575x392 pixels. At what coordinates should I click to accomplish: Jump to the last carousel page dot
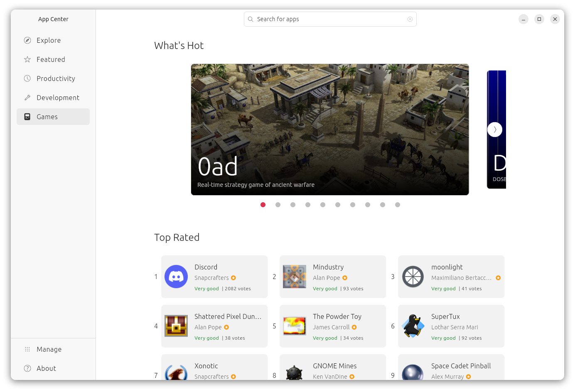coord(398,205)
